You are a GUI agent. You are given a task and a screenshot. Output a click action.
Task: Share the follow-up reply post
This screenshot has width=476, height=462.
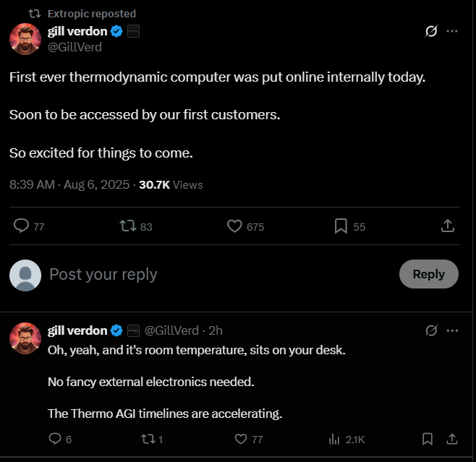452,439
